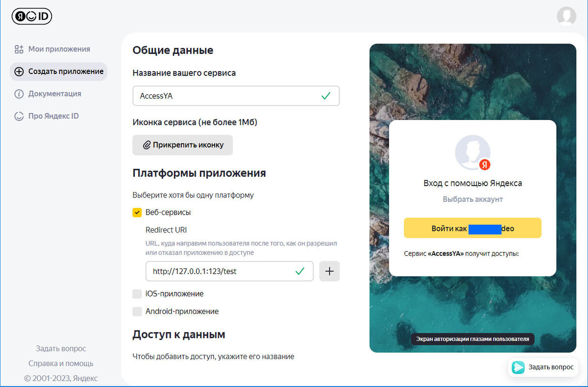Click Прикрепить иконку button
This screenshot has height=387, width=588.
tap(182, 145)
